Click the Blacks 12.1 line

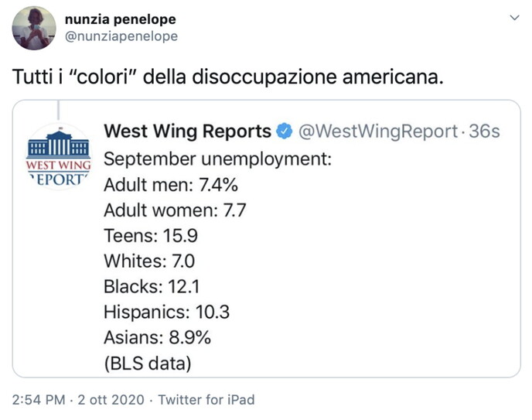(152, 287)
